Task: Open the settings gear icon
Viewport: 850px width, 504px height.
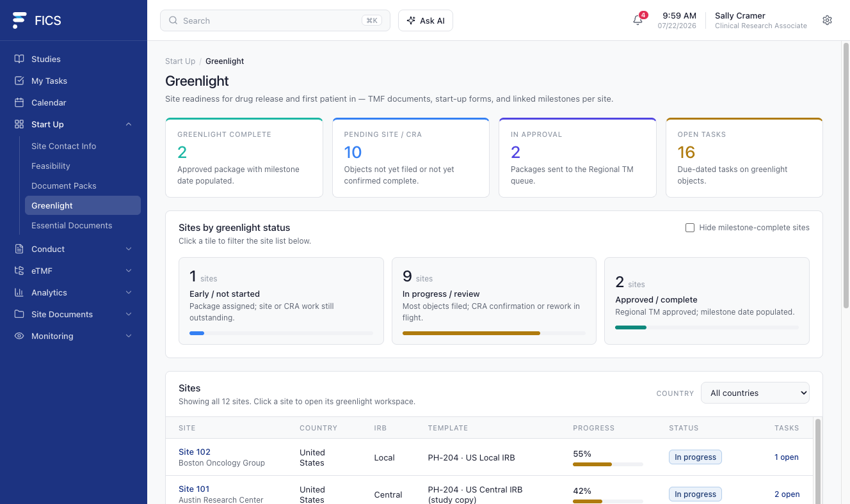Action: [827, 20]
